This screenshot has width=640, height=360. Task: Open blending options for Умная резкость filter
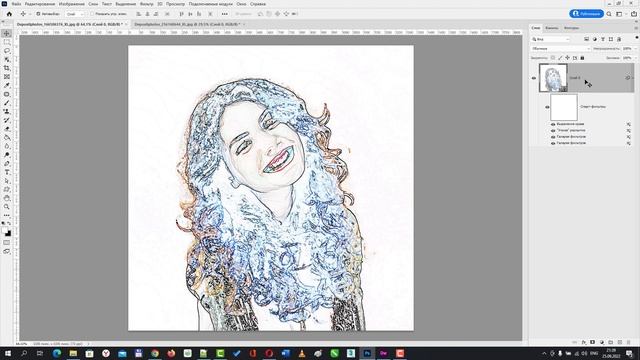(x=629, y=131)
